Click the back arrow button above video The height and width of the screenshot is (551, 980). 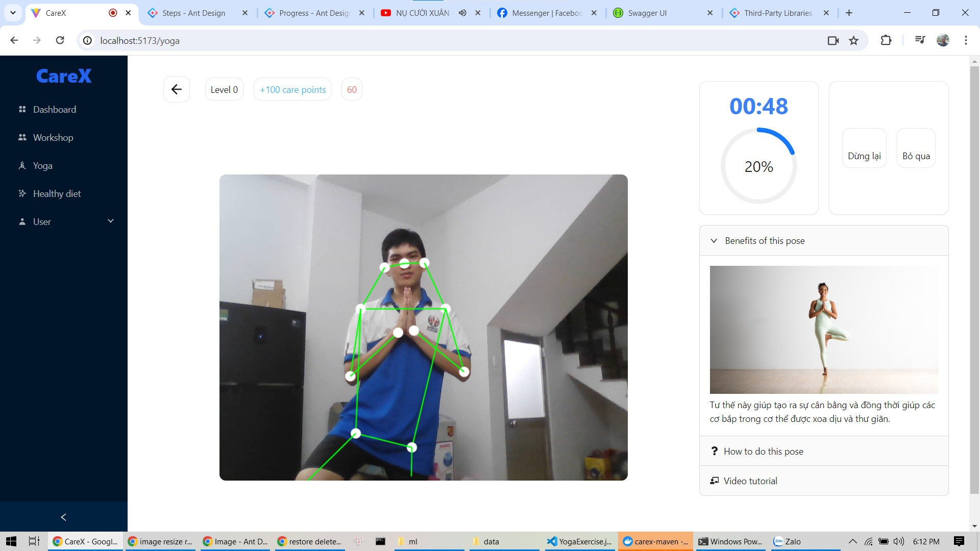[177, 90]
